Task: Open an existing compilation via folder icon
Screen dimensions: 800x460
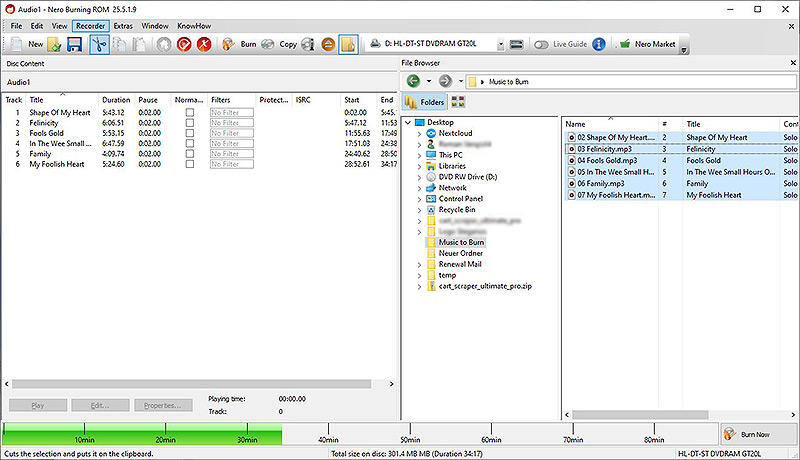Action: pos(54,44)
